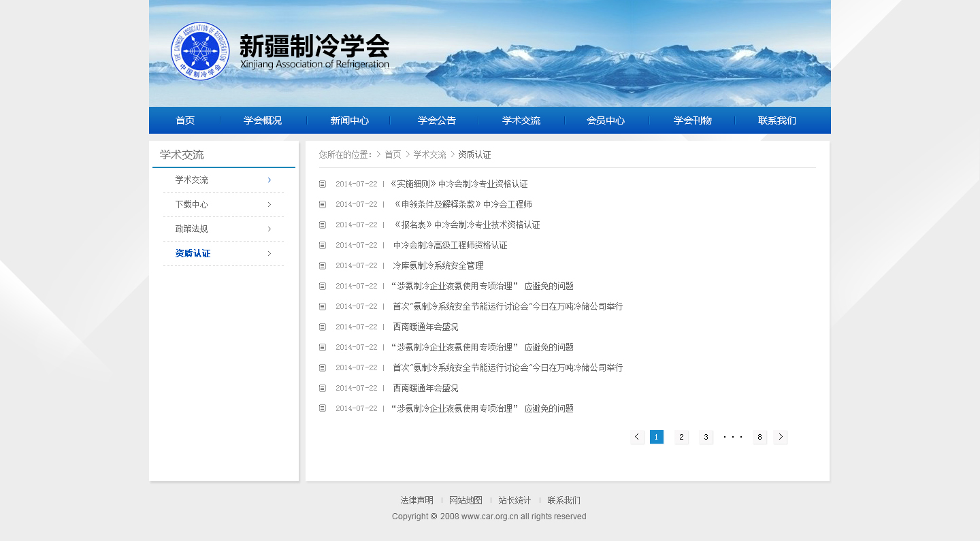Click the document icon beside 冷库氨制冷系统安全管理
The image size is (980, 541).
coord(323,265)
